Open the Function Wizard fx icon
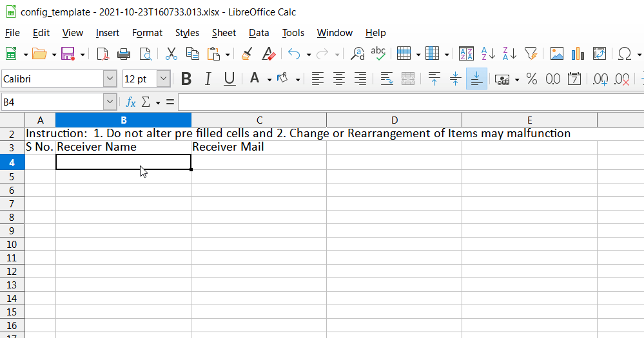The image size is (644, 338). click(x=130, y=102)
